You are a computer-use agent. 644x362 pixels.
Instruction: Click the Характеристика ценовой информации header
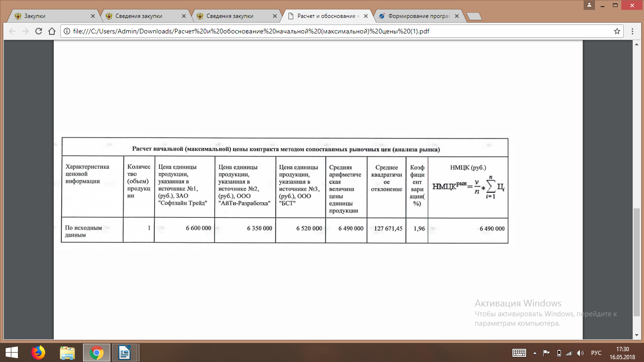click(x=92, y=187)
